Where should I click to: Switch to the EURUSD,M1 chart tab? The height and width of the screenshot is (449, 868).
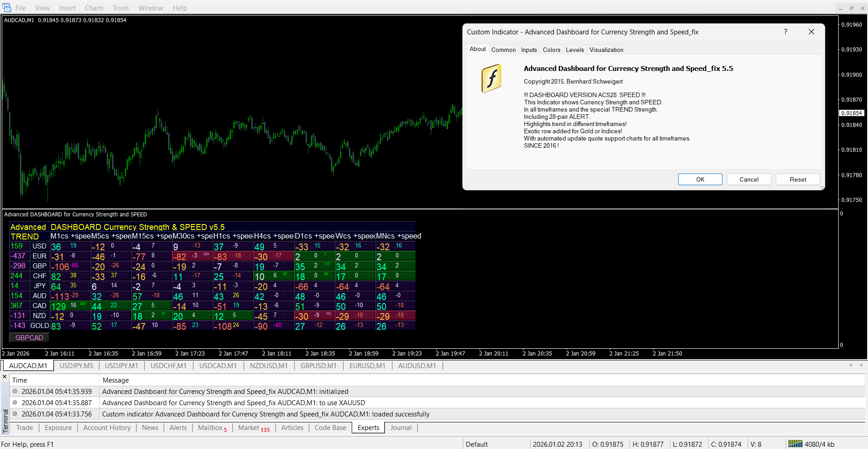[x=367, y=366]
